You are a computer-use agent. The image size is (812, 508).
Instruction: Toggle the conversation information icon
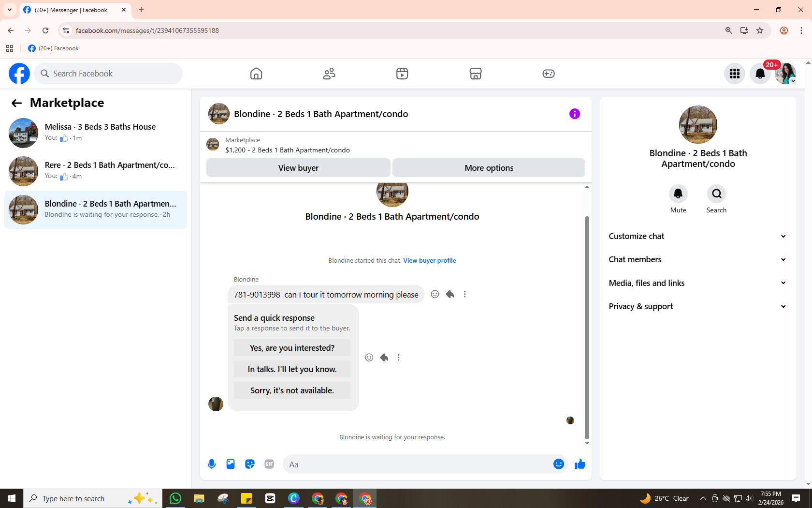pyautogui.click(x=575, y=114)
